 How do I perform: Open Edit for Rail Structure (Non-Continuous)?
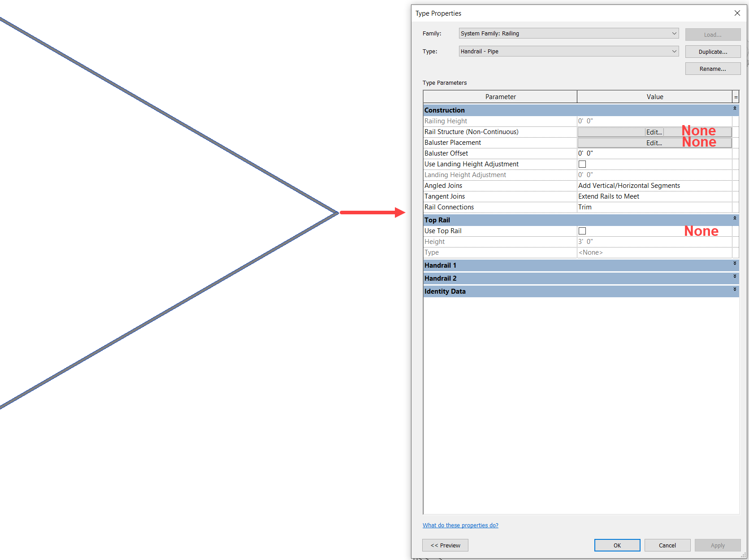click(x=654, y=132)
